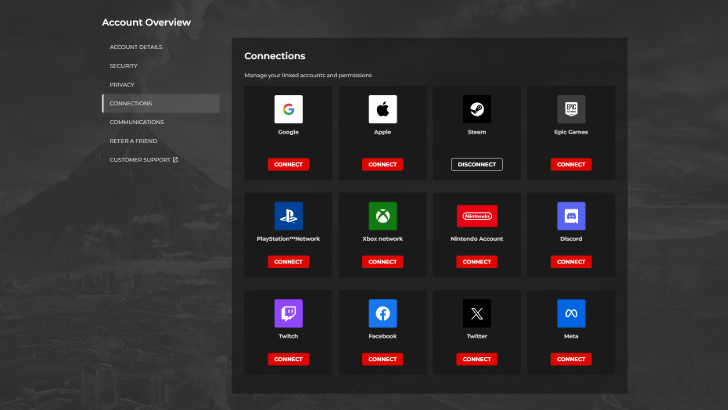This screenshot has height=410, width=728.
Task: Connect your Apple account
Action: (383, 164)
